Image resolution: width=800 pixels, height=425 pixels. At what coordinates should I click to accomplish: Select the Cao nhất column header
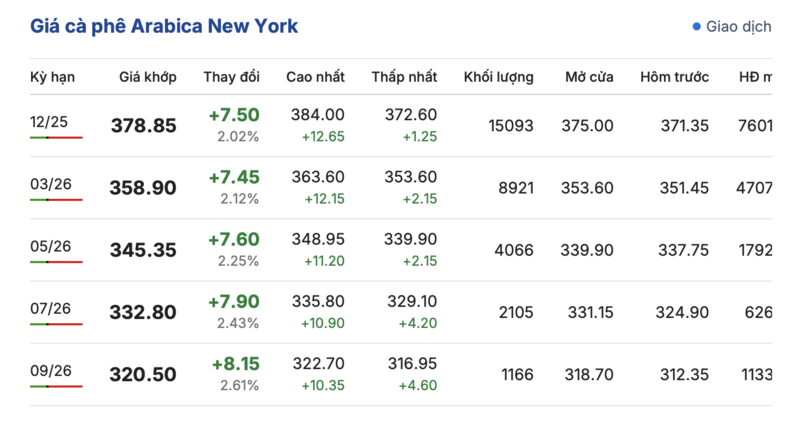pyautogui.click(x=315, y=77)
